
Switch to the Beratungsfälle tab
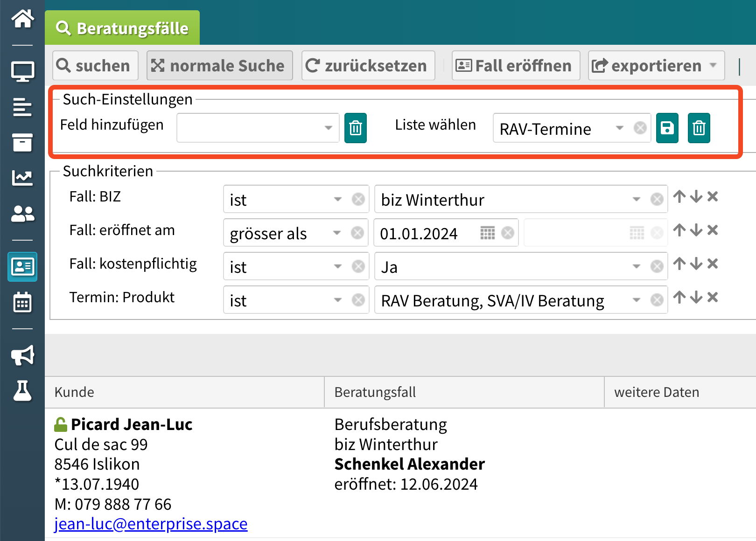(122, 28)
